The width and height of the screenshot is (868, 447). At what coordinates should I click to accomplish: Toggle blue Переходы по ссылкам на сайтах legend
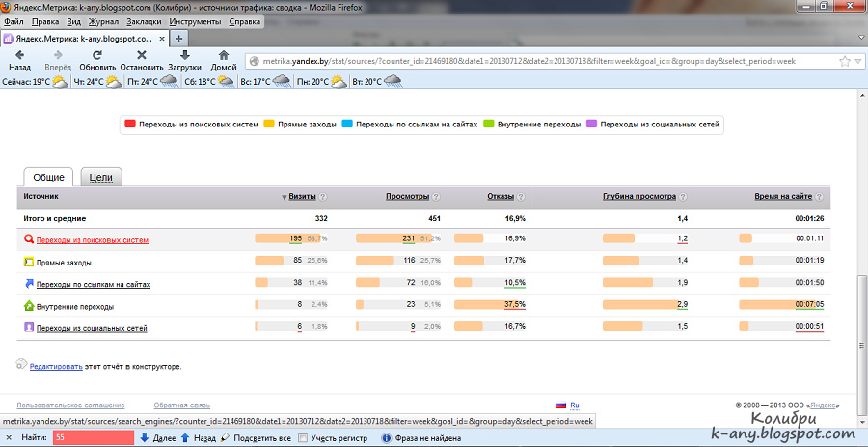pos(409,125)
